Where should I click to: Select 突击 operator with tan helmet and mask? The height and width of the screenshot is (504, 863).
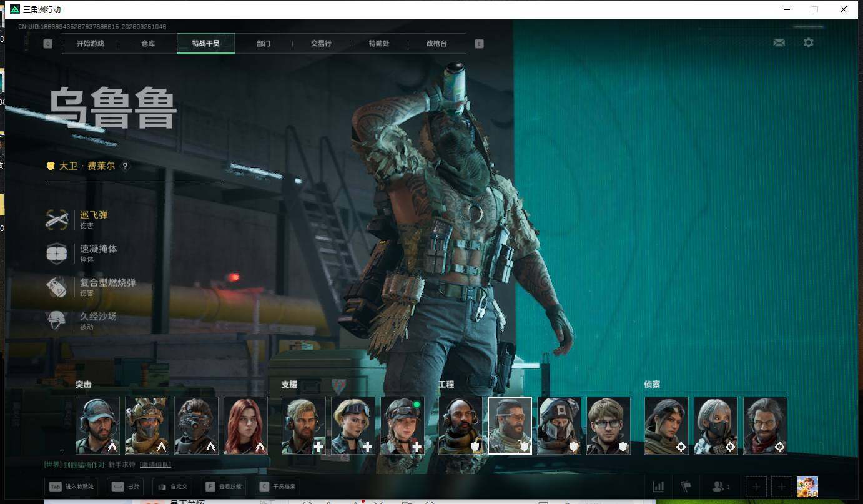[x=147, y=425]
